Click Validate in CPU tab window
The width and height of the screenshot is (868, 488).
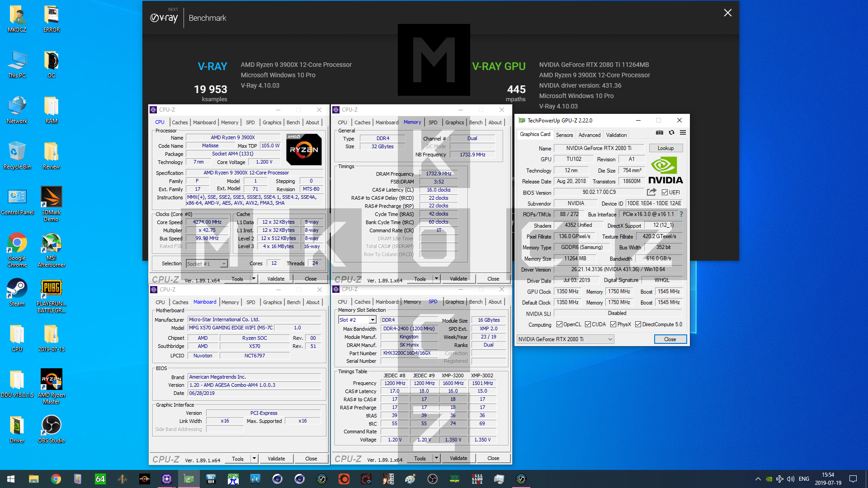click(x=276, y=279)
